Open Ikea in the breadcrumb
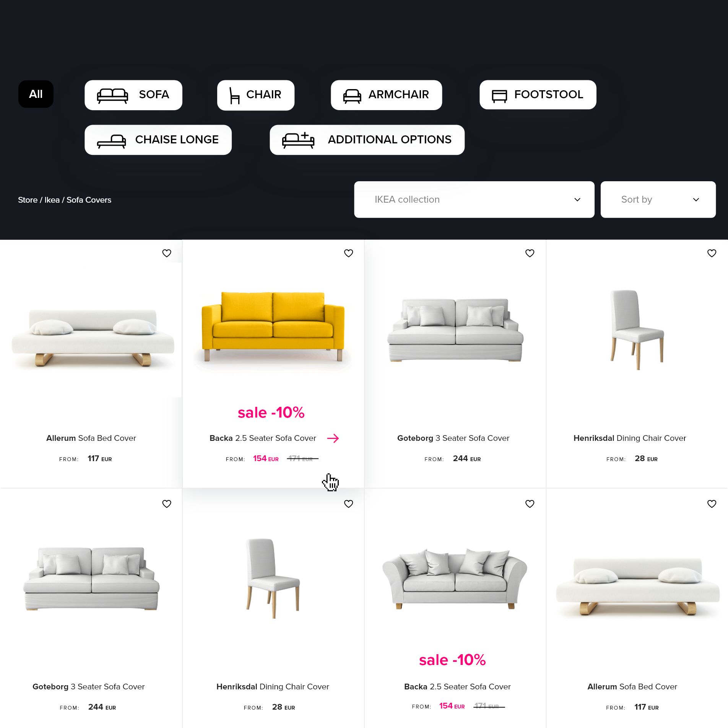Screen dimensions: 728x728 point(52,200)
